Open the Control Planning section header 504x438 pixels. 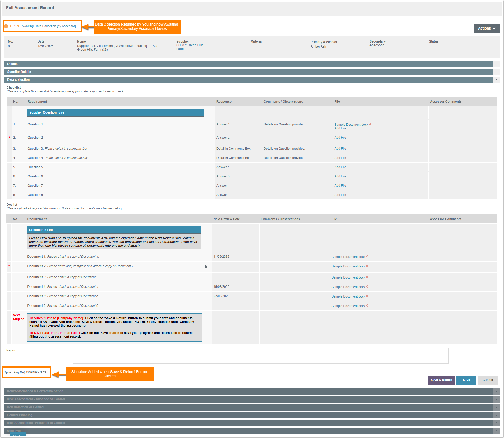[x=20, y=415]
